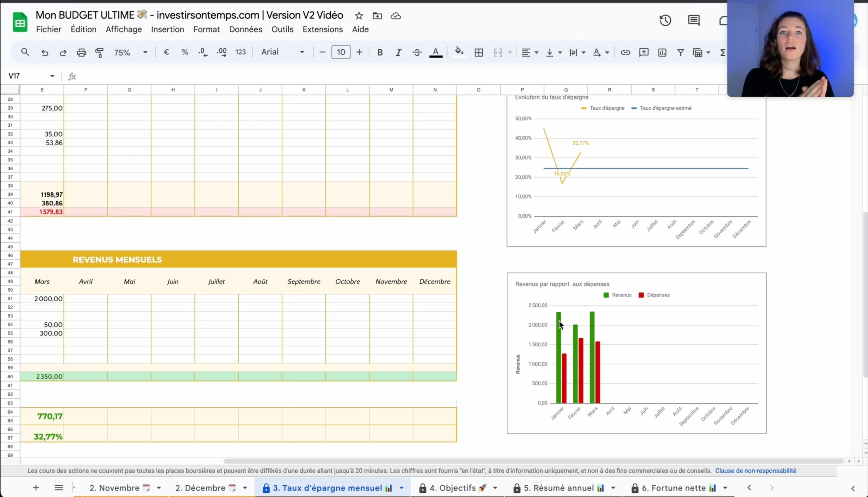The height and width of the screenshot is (497, 868).
Task: Click the Clause de non-responsabilité link
Action: (756, 471)
